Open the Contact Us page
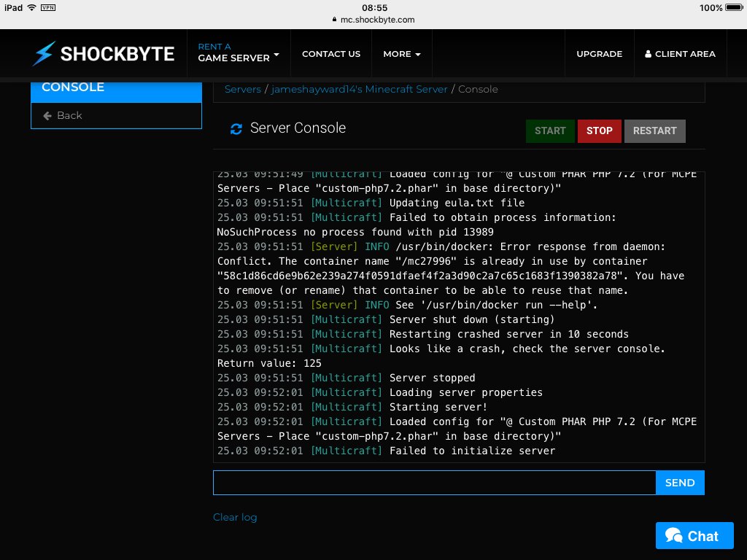The height and width of the screenshot is (560, 747). point(331,54)
